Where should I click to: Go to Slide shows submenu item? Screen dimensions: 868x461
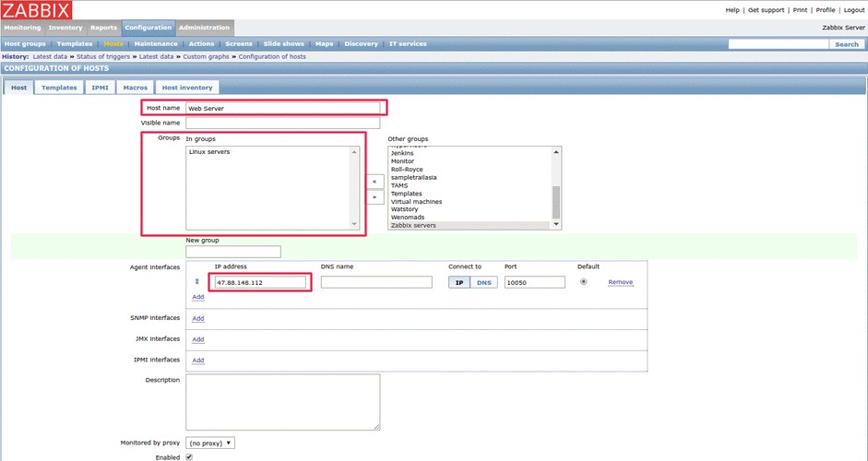click(x=284, y=43)
